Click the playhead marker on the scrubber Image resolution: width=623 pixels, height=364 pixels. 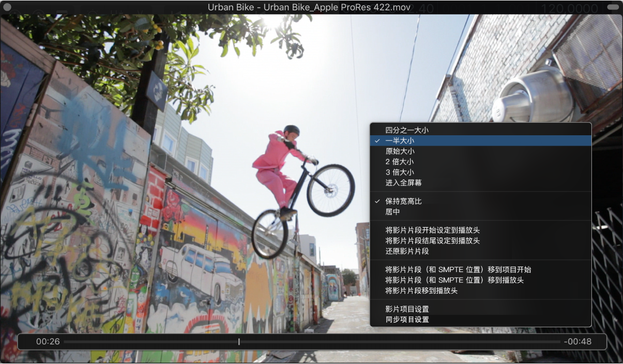(x=239, y=341)
